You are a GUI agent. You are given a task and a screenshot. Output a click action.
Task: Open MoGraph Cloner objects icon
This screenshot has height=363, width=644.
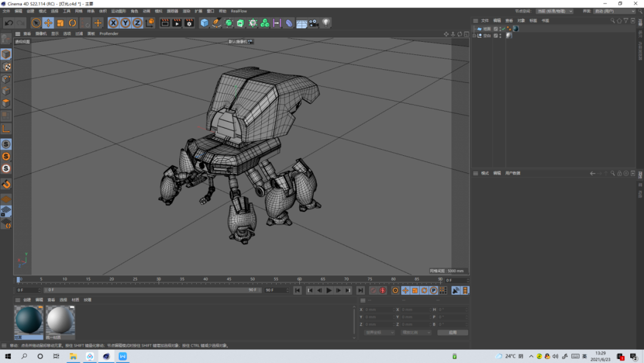click(x=265, y=23)
